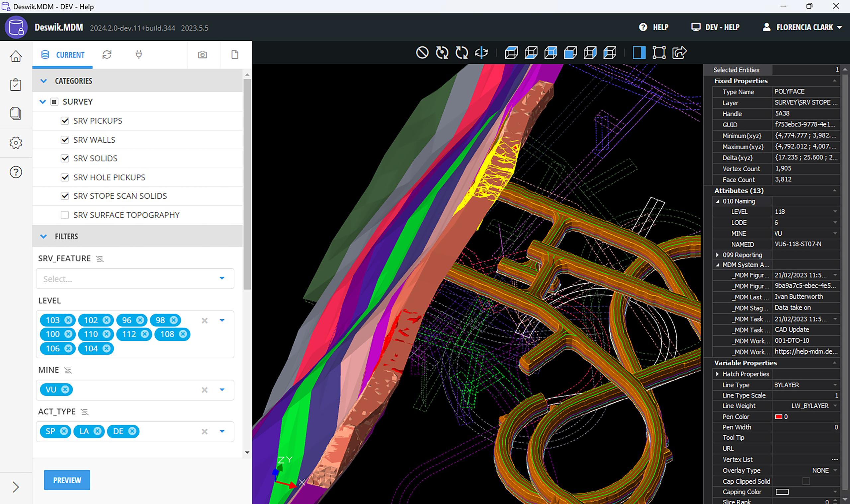This screenshot has width=850, height=504.
Task: Toggle visibility of SRV SURFACE TOPOGRAPHY layer
Action: point(65,215)
